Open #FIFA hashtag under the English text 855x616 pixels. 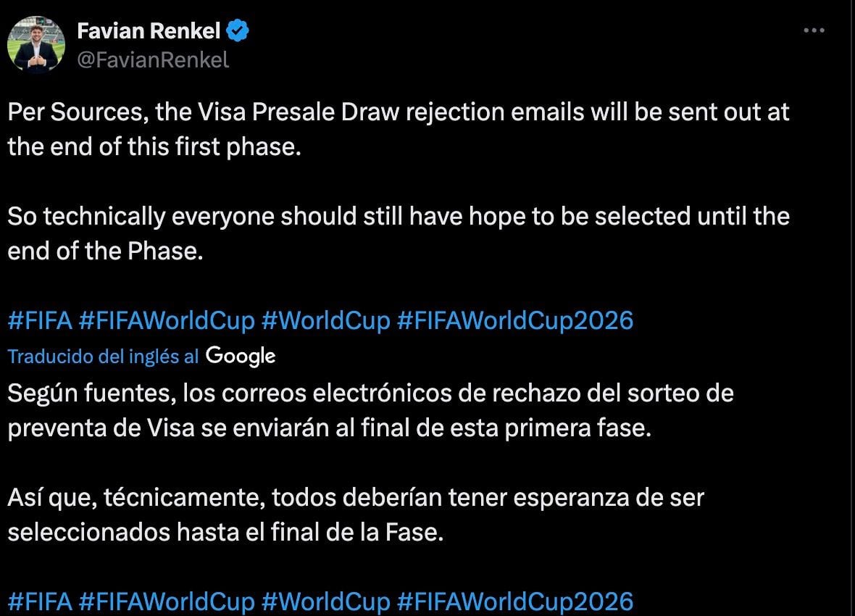pyautogui.click(x=39, y=320)
